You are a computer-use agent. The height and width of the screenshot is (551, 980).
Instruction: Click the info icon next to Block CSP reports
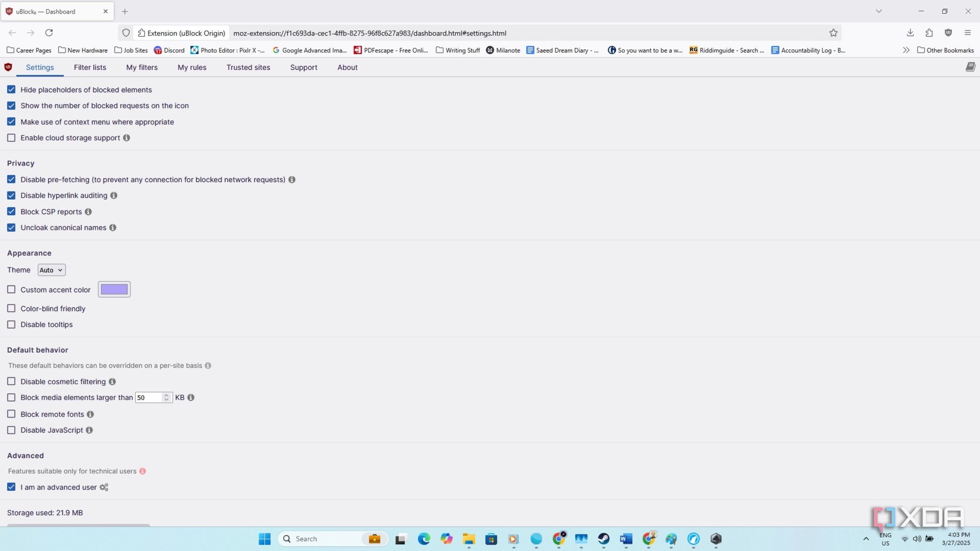pos(88,212)
